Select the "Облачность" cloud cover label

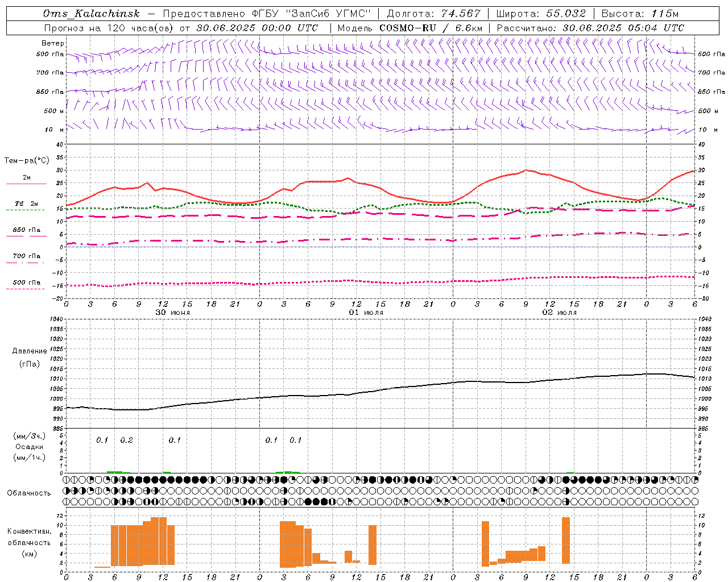tap(29, 493)
